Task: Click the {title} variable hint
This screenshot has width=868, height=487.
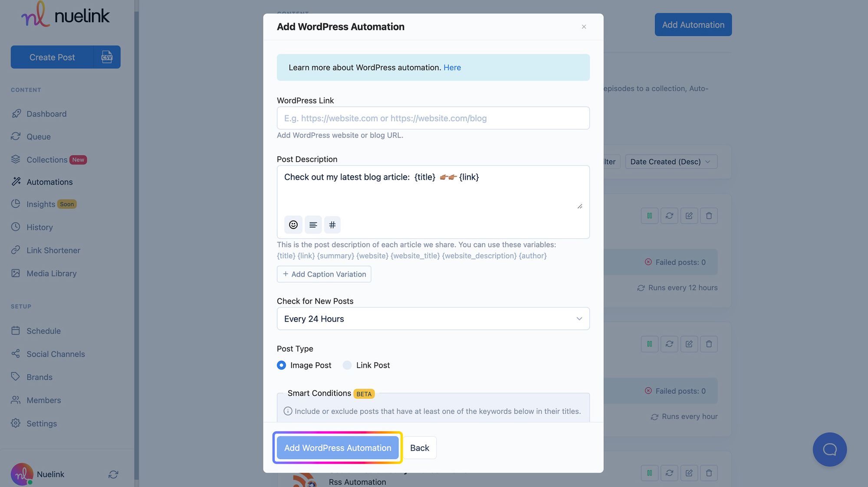Action: [x=286, y=256]
